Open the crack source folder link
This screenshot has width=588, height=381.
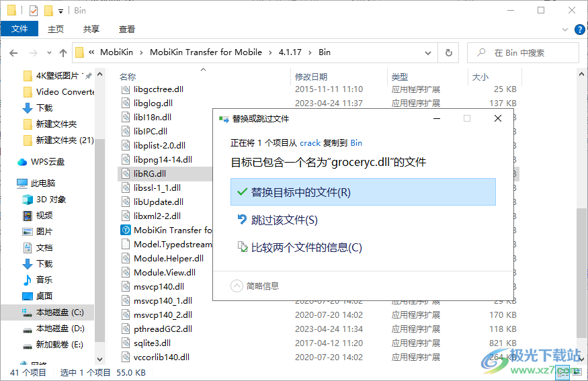click(x=310, y=143)
